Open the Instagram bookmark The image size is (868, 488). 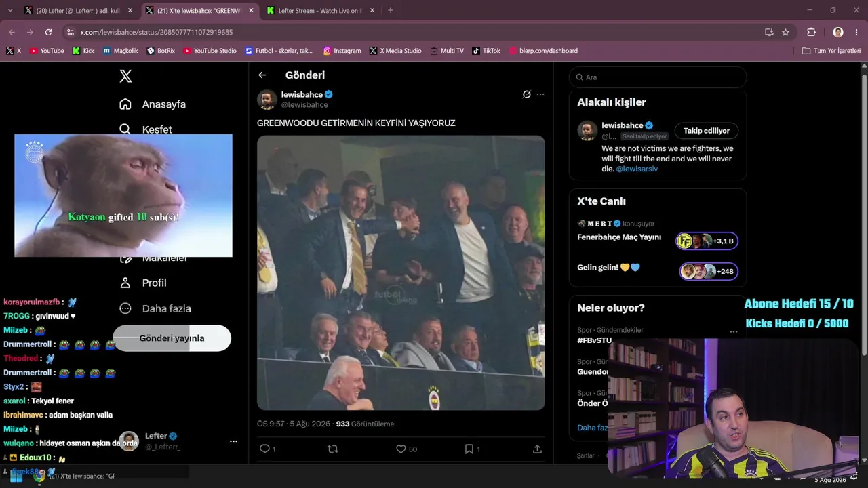coord(342,51)
